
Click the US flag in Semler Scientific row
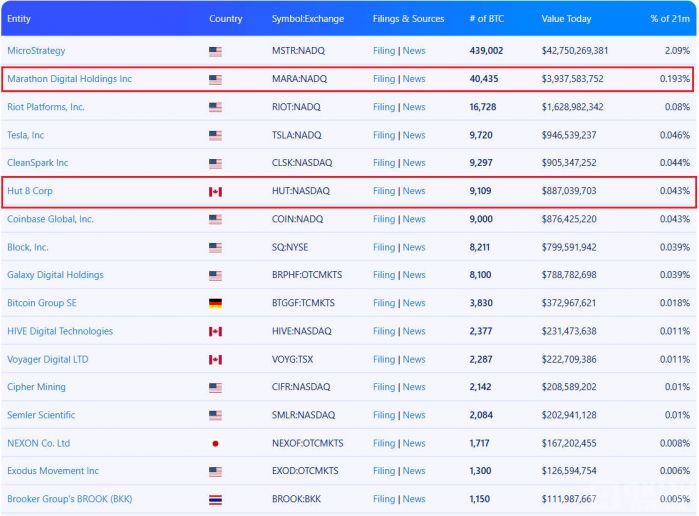point(215,416)
